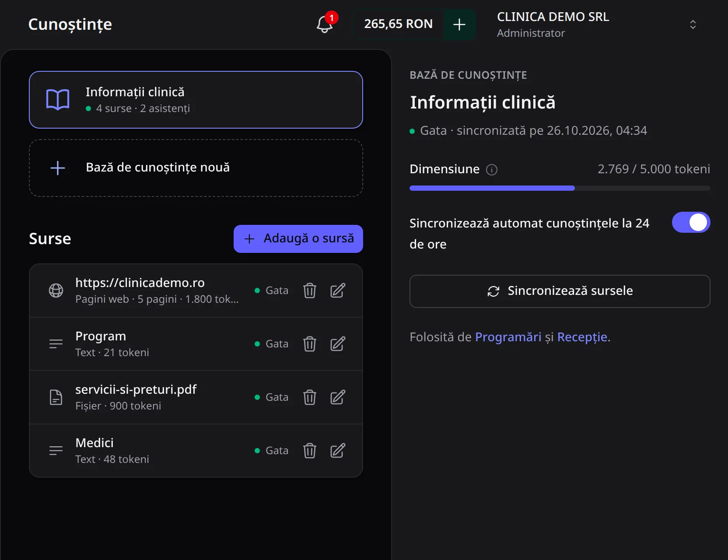Click the token usage progress bar
Image resolution: width=728 pixels, height=560 pixels.
[560, 188]
